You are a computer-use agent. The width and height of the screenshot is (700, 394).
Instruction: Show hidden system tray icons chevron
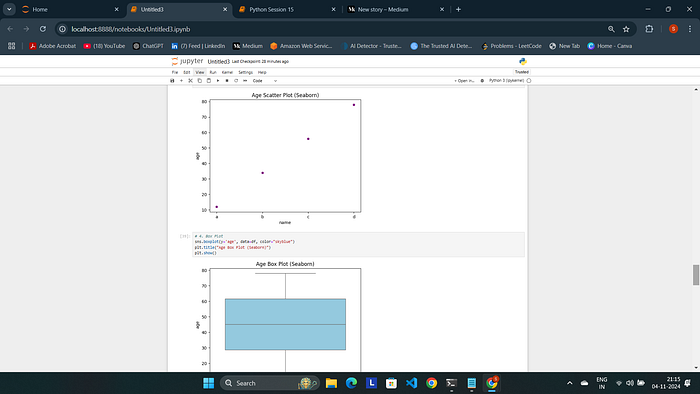coord(570,383)
